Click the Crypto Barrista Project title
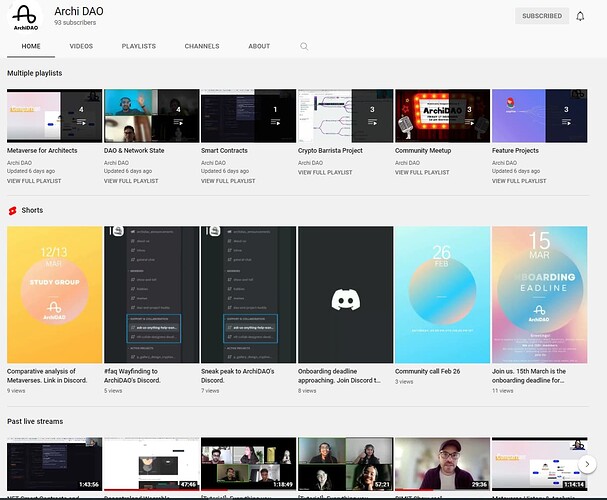The image size is (607, 500). pos(330,151)
